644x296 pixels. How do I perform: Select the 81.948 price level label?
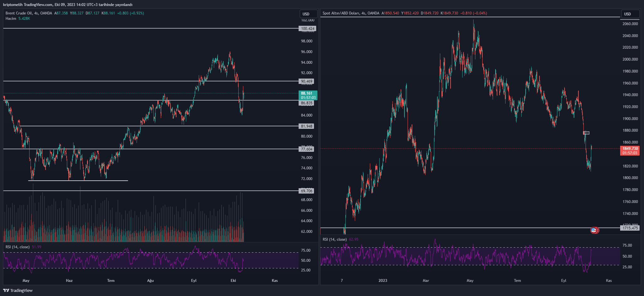(x=306, y=126)
